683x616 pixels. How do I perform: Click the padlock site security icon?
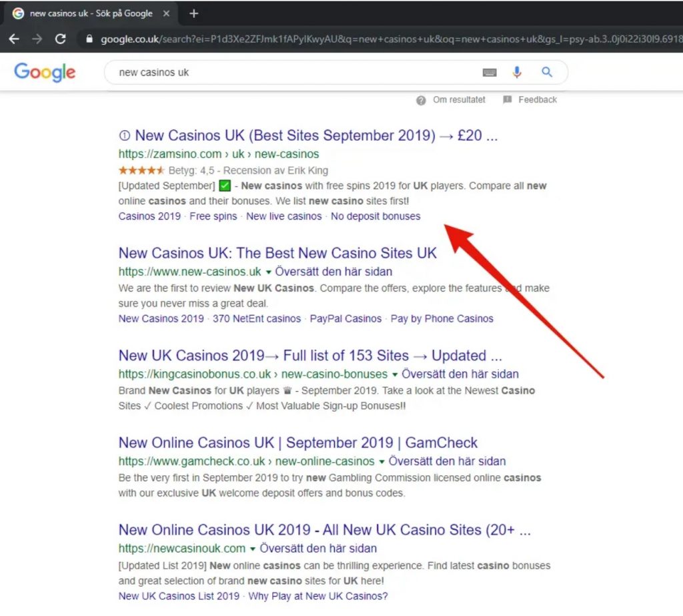pos(89,39)
